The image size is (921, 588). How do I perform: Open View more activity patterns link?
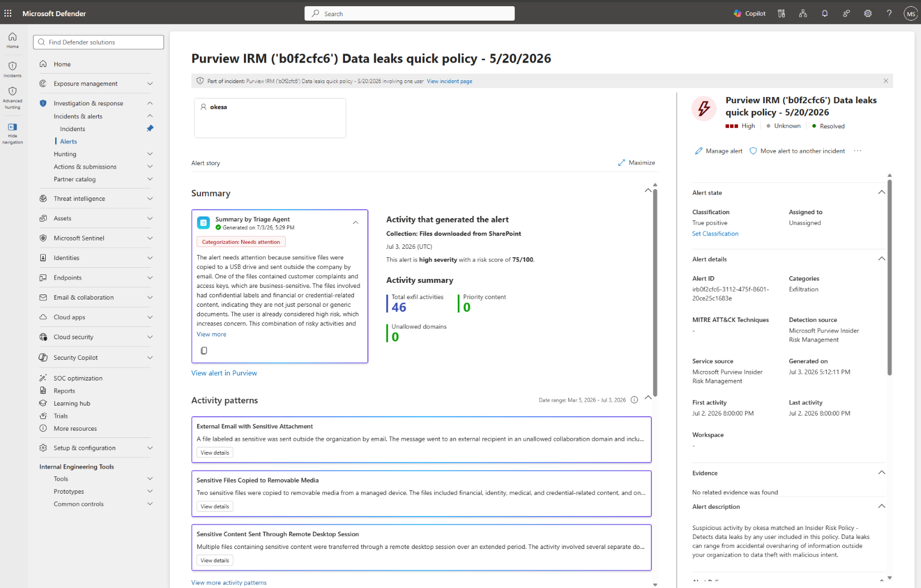tap(229, 582)
